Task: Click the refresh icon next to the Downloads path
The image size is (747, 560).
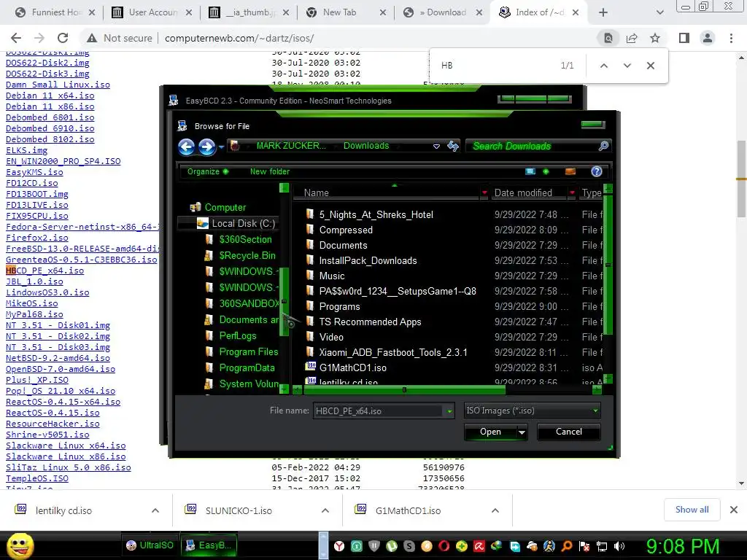Action: [x=453, y=146]
